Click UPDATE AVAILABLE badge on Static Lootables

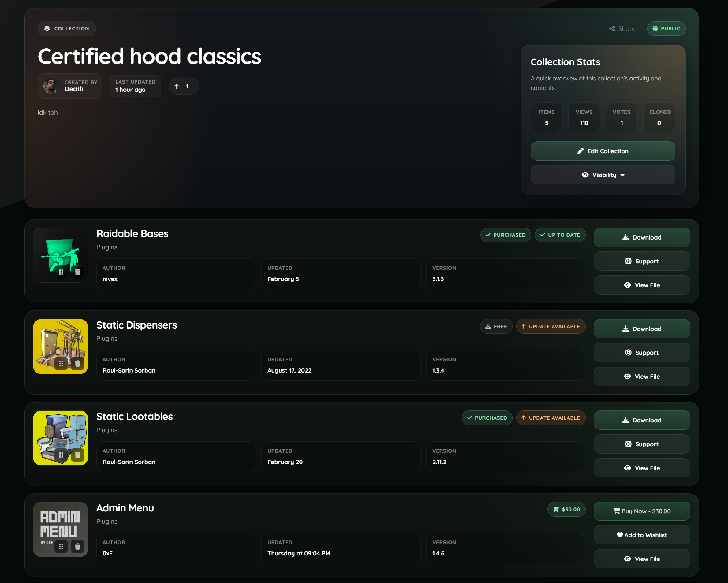click(x=551, y=418)
